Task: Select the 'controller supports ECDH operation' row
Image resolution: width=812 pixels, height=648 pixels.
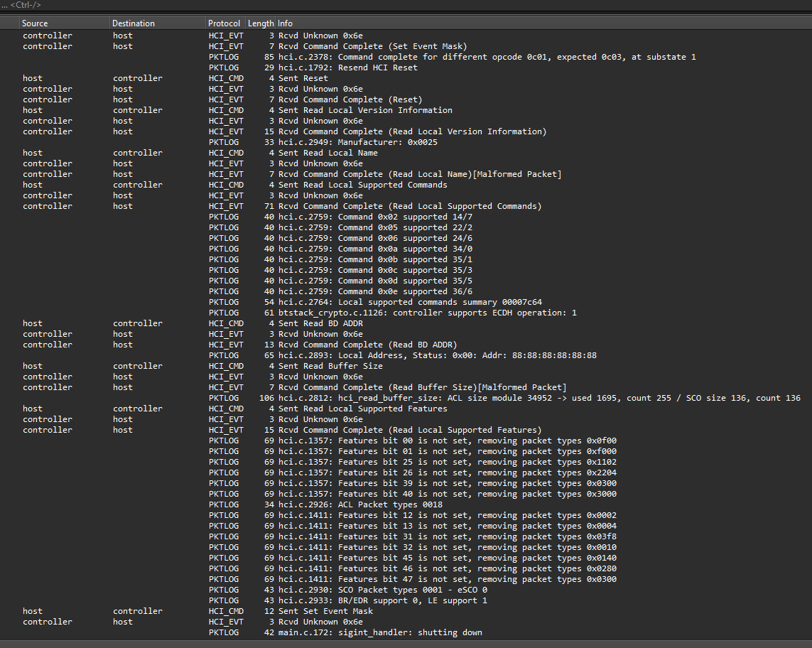Action: tap(428, 313)
